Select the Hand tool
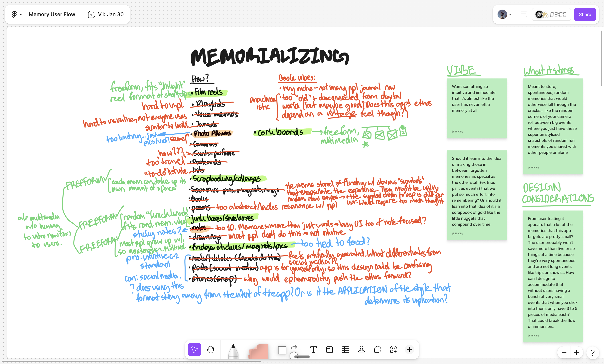 pos(210,350)
